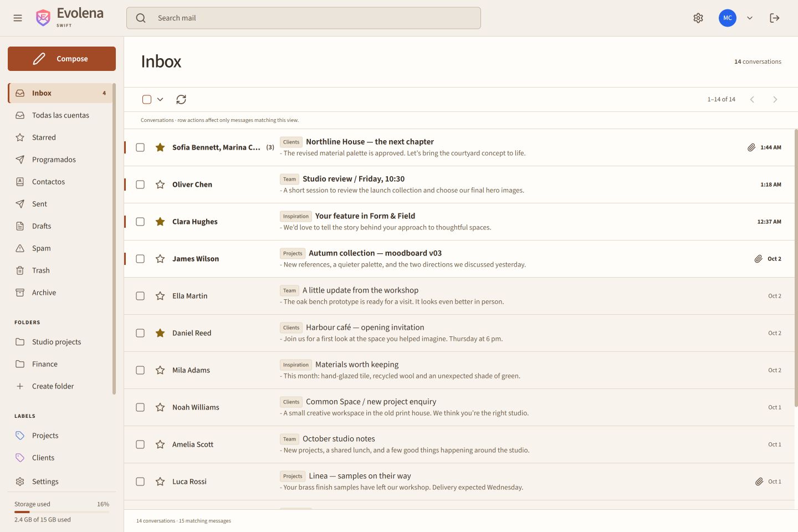Screen dimensions: 798x532
Task: Expand the account dropdown chevron
Action: [750, 18]
